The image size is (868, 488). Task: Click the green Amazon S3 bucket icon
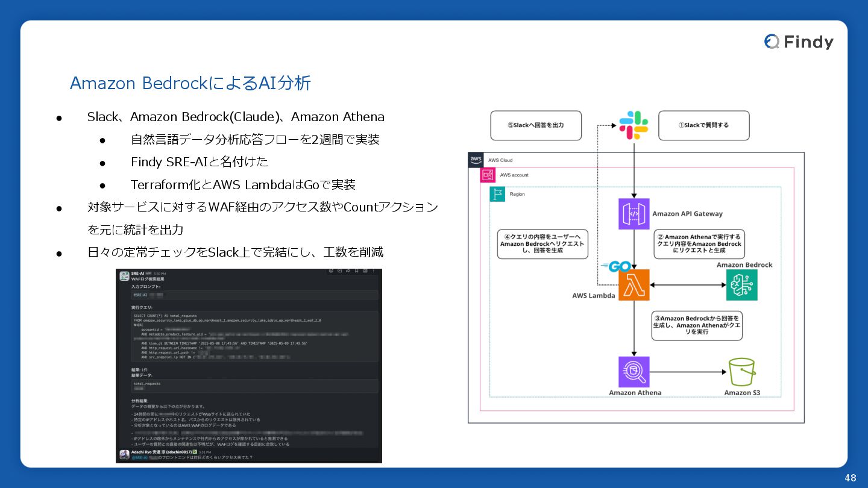pos(742,372)
